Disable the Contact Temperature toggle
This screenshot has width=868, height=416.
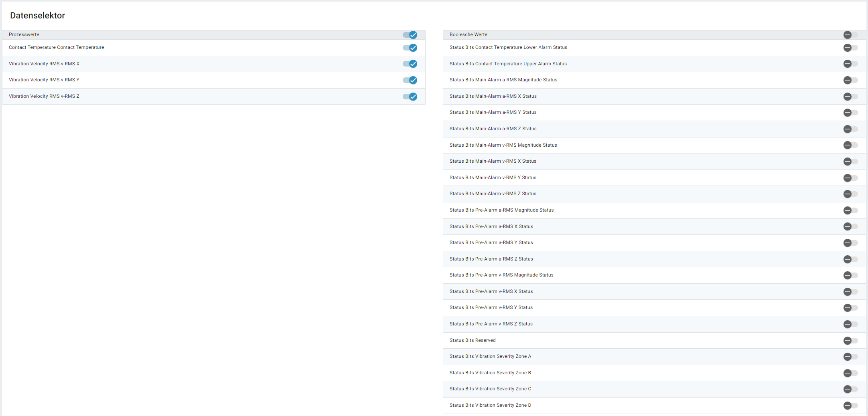point(410,48)
